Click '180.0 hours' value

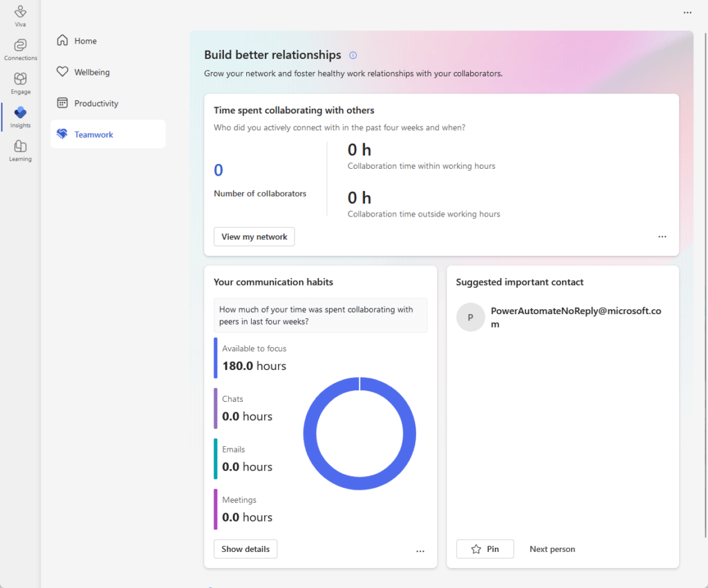coord(254,366)
